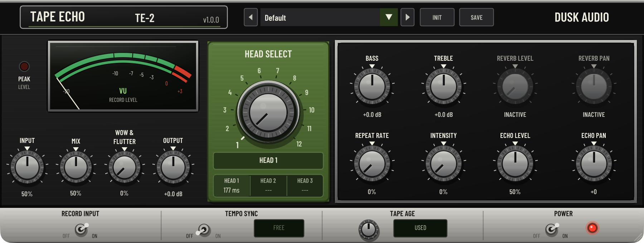The width and height of the screenshot is (644, 243).
Task: Adjust the INPUT knob
Action: 27,167
